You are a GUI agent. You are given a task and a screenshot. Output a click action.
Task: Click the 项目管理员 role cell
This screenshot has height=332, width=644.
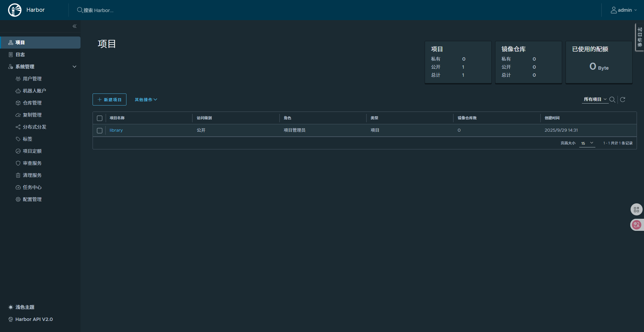tap(294, 130)
